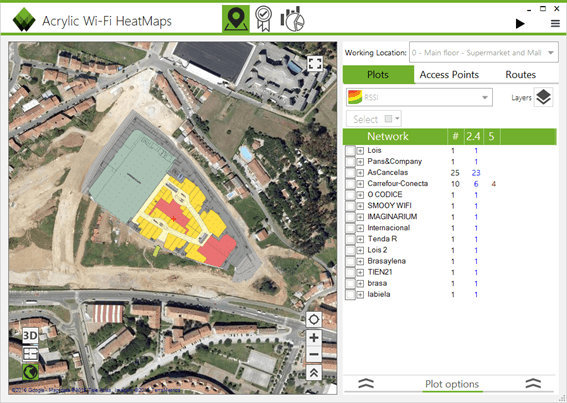Click left double chevron beside Plot options
The image size is (567, 403).
click(366, 383)
